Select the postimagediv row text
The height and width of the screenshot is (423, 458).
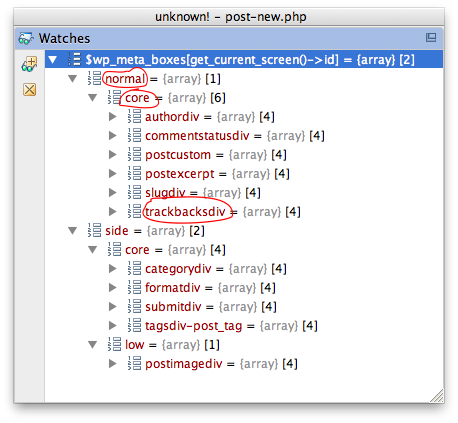221,364
